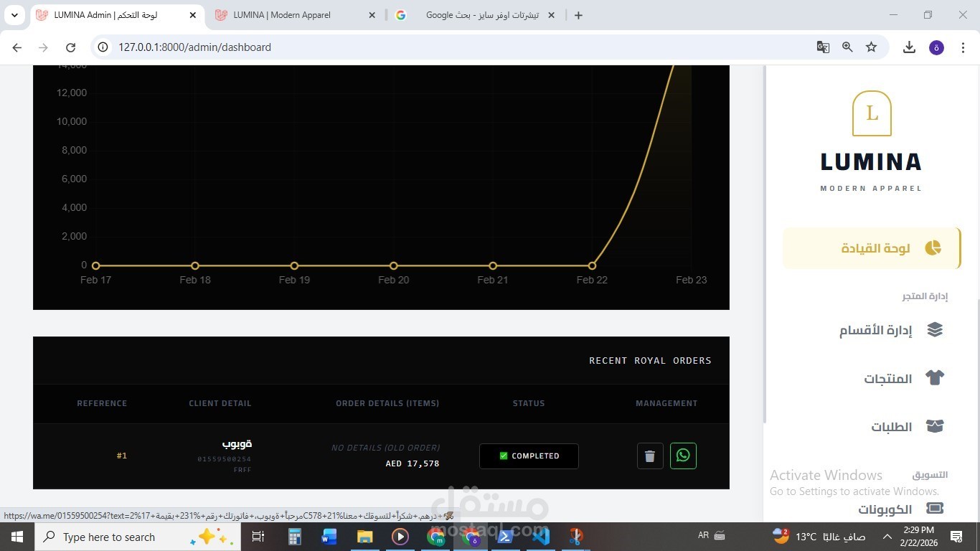
Task: Open الكوبونات coupons ticket icon
Action: click(x=935, y=508)
